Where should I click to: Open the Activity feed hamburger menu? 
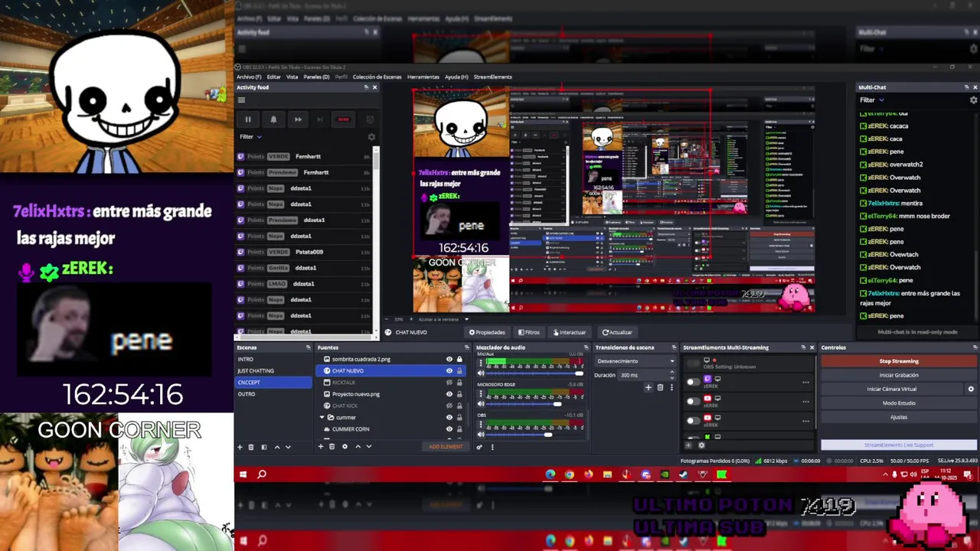click(x=241, y=100)
